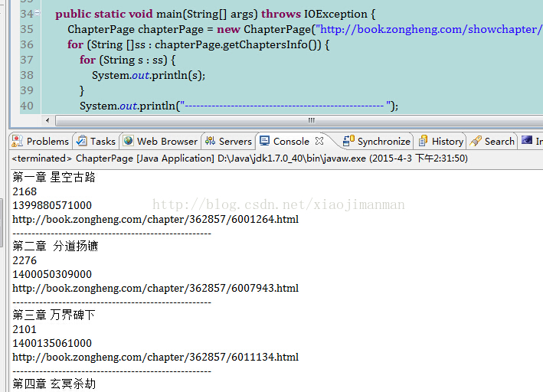
Task: Click the partially visible tab icon after Search
Action: coord(527,140)
